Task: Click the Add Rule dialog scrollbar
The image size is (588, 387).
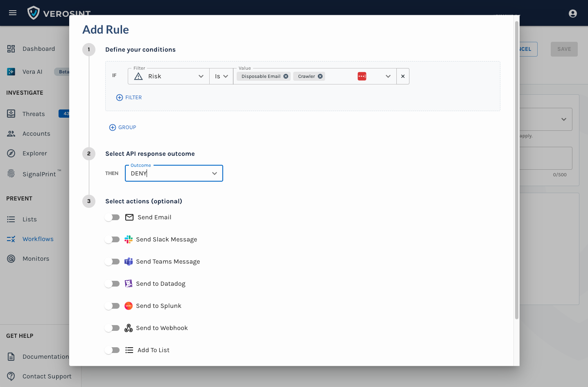Action: point(517,170)
